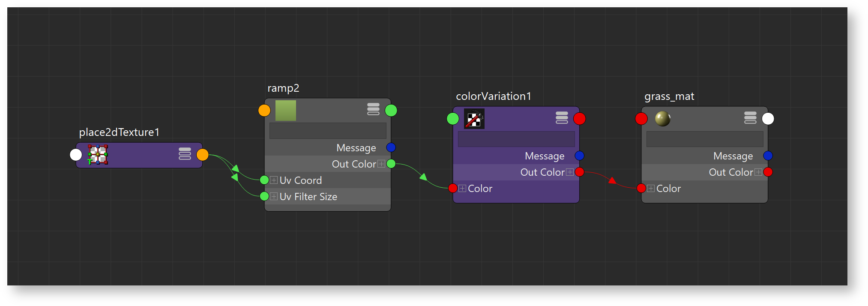868x306 pixels.
Task: Click the blue Message port on colorVariation1
Action: 579,156
